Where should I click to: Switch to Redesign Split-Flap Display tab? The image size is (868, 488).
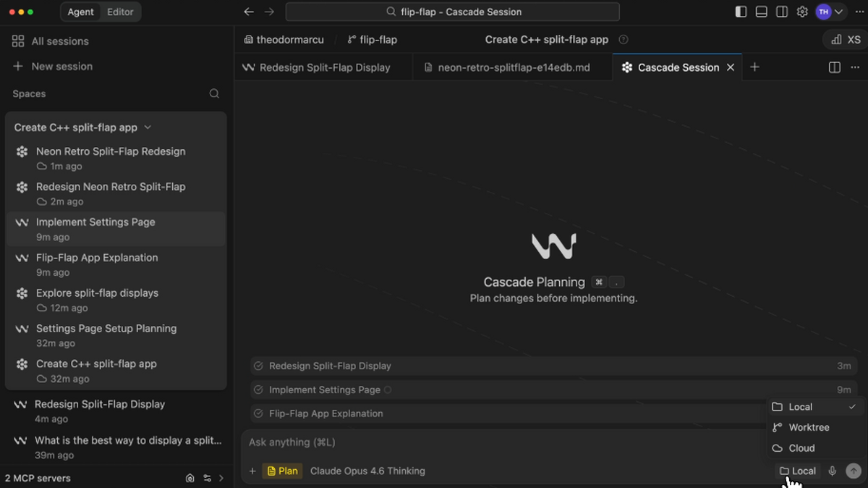point(324,67)
